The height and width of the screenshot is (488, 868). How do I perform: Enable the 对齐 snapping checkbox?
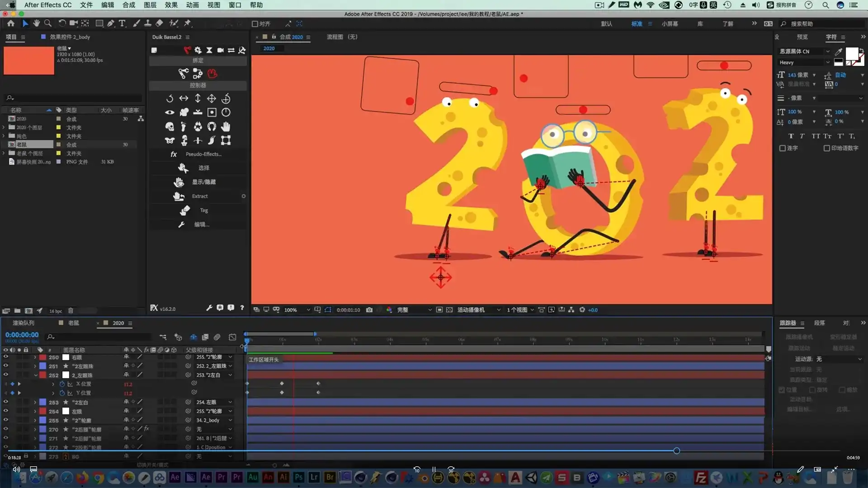coord(255,24)
